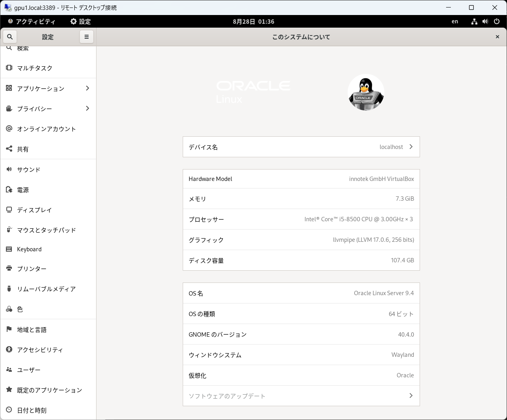Image resolution: width=507 pixels, height=420 pixels.
Task: Click the Power icon next to 電源
Action: click(x=9, y=190)
